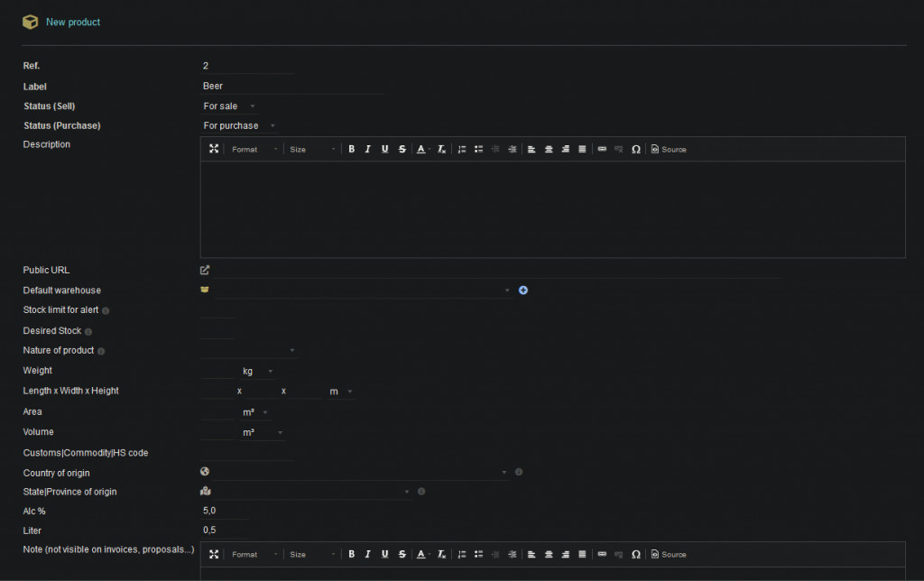Justify text in Description editor
924x581 pixels.
click(582, 149)
